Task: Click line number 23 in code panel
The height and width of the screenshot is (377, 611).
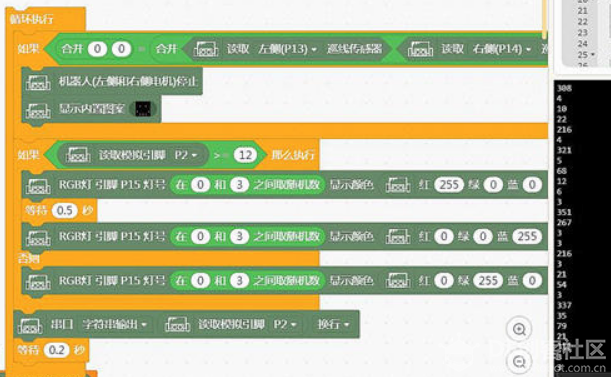Action: click(583, 33)
